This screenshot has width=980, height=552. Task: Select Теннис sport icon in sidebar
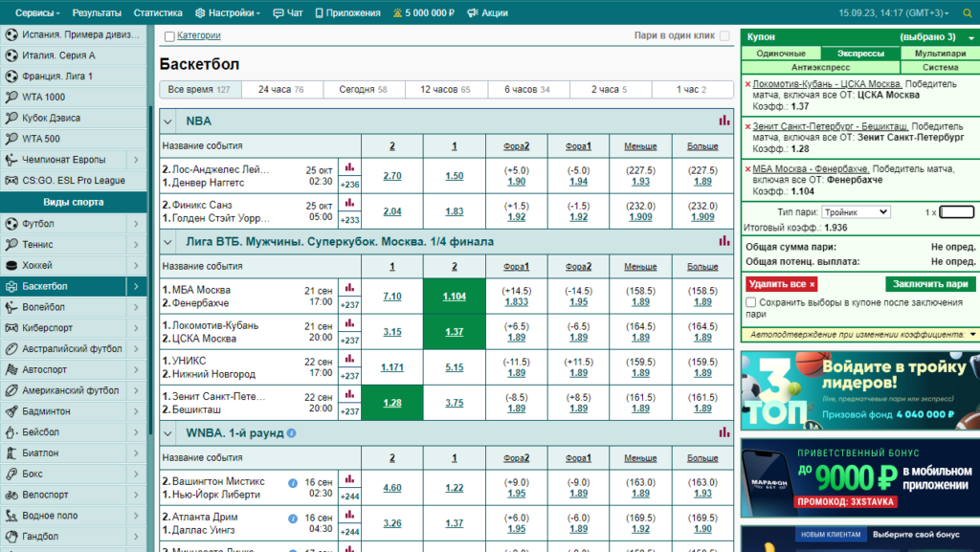[x=11, y=244]
